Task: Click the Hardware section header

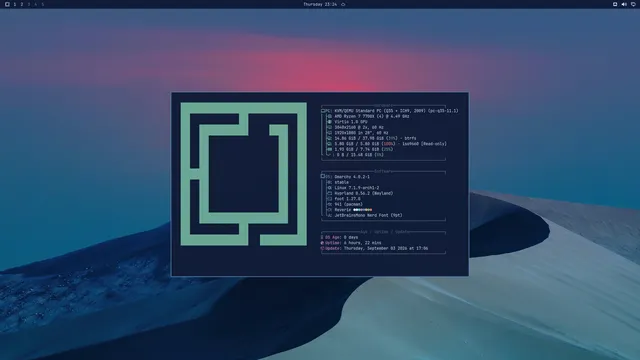Action: [x=383, y=105]
